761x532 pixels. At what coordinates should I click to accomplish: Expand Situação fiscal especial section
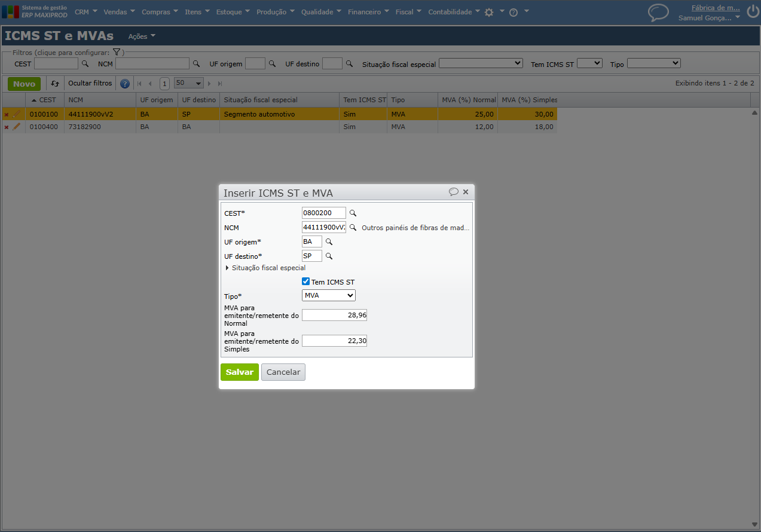click(x=265, y=268)
